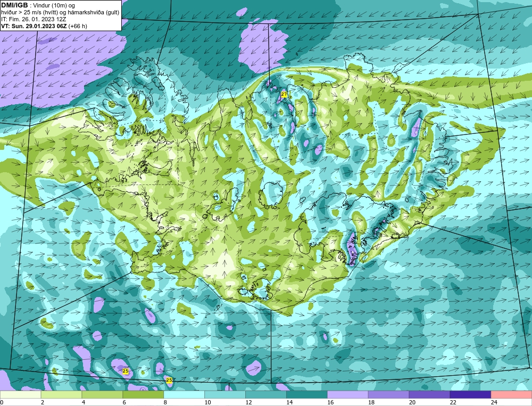Click the legend scale label '20'

click(412, 403)
